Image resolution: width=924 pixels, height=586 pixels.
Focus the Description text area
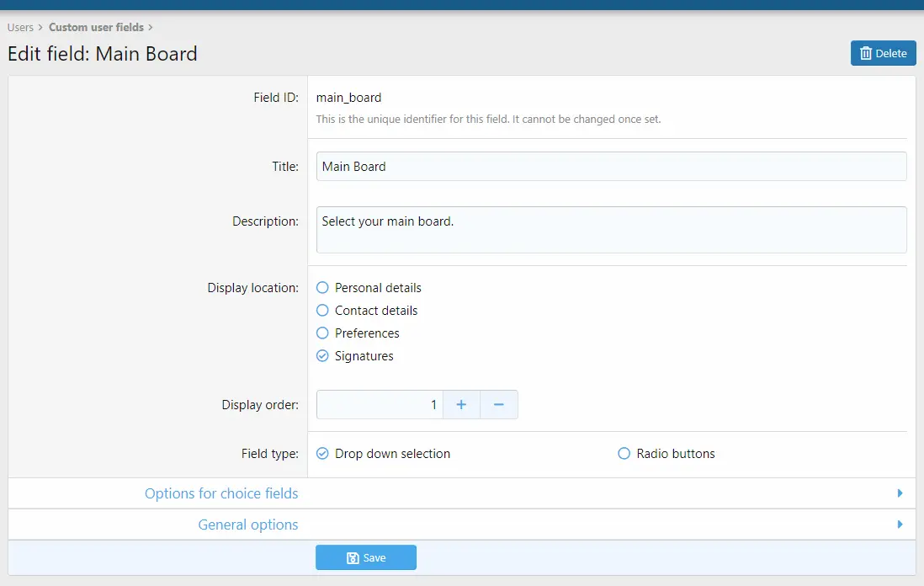[611, 229]
